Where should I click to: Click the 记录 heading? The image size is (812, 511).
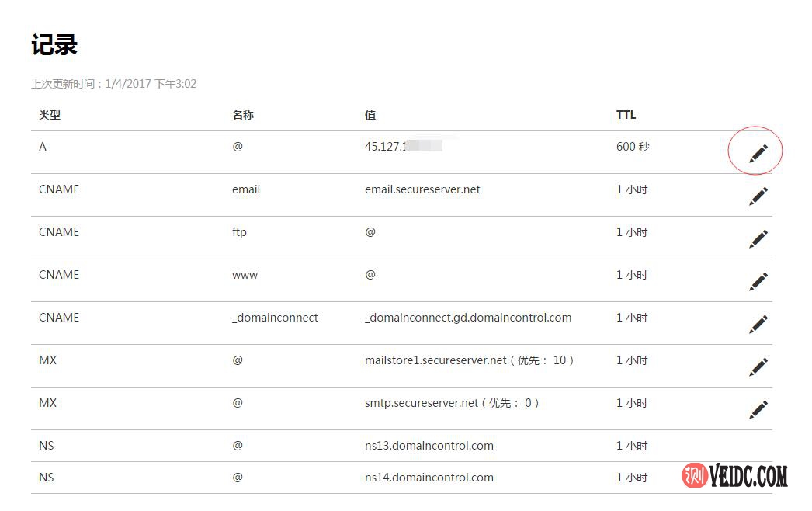coord(54,45)
